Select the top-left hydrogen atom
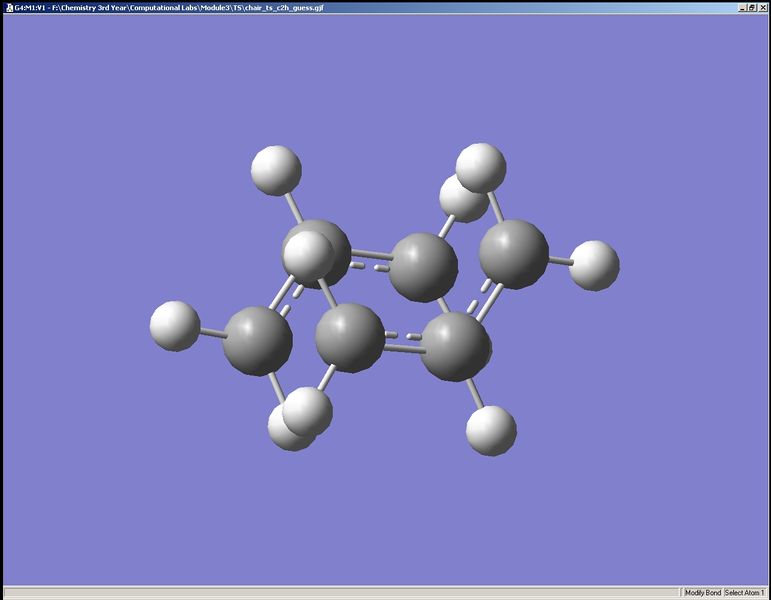771x600 pixels. (276, 171)
